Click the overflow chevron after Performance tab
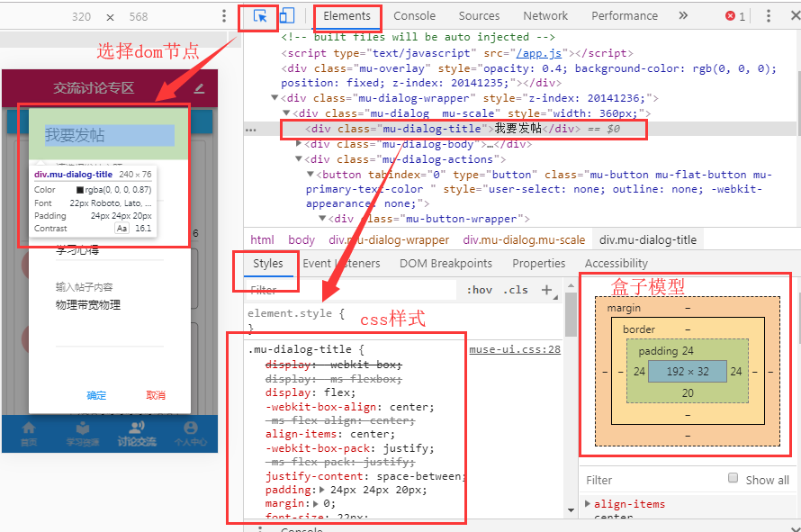The image size is (801, 532). (681, 15)
